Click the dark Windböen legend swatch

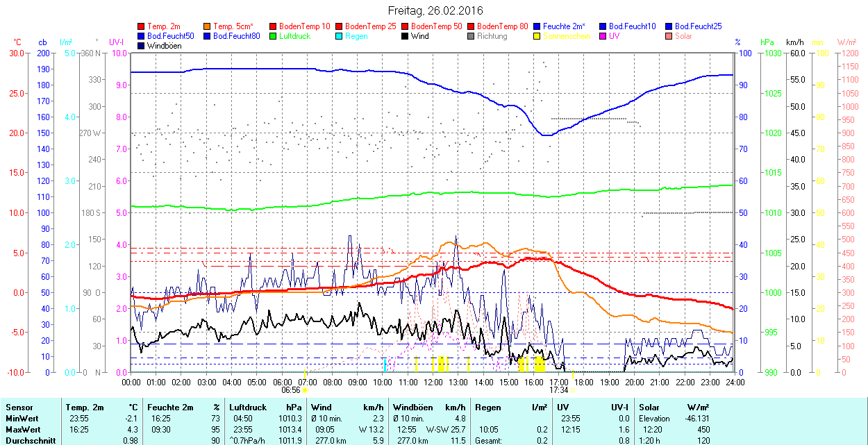click(142, 46)
